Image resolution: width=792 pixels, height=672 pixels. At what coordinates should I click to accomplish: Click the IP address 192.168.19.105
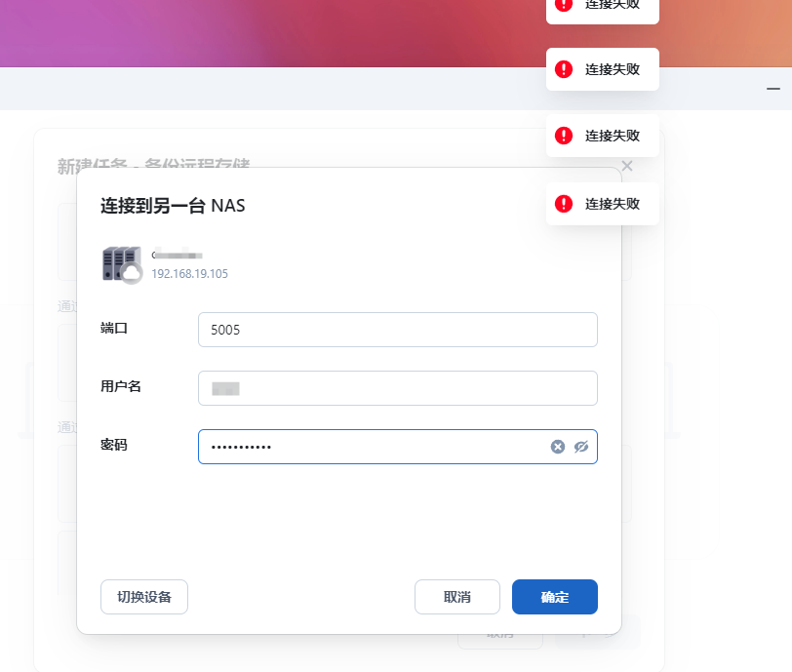click(x=190, y=274)
